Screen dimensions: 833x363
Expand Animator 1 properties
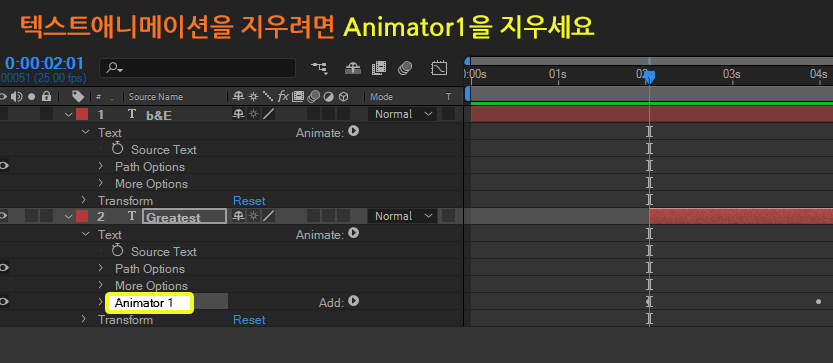click(100, 302)
